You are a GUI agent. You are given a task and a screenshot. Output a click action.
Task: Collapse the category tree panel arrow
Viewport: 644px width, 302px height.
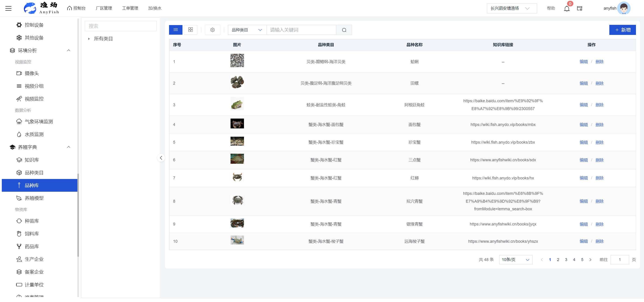click(x=161, y=158)
